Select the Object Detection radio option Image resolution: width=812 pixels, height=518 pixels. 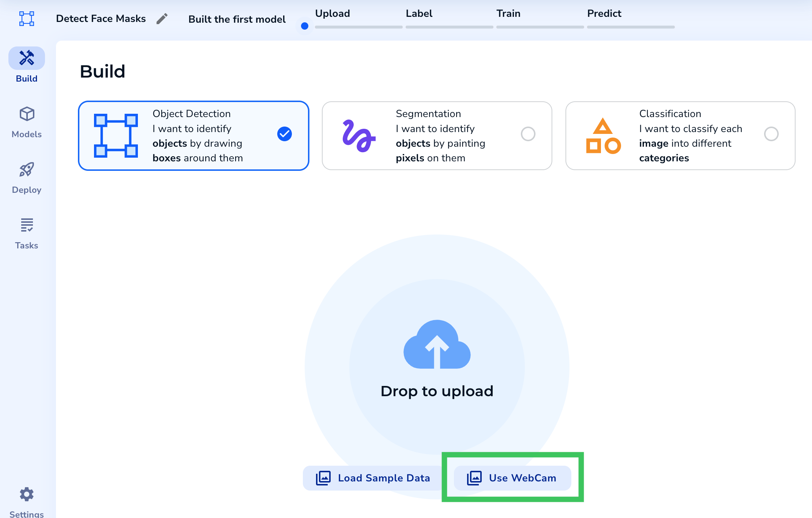pos(284,134)
